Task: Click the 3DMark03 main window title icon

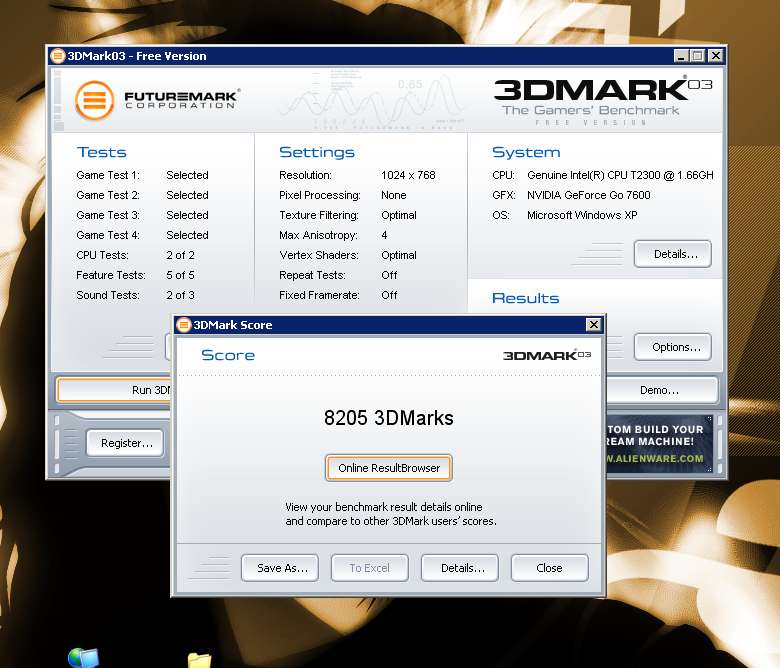Action: click(x=58, y=56)
